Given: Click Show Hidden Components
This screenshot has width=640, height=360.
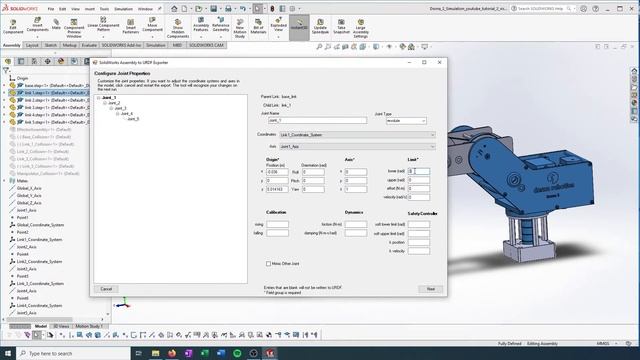Looking at the screenshot, I should point(178,28).
